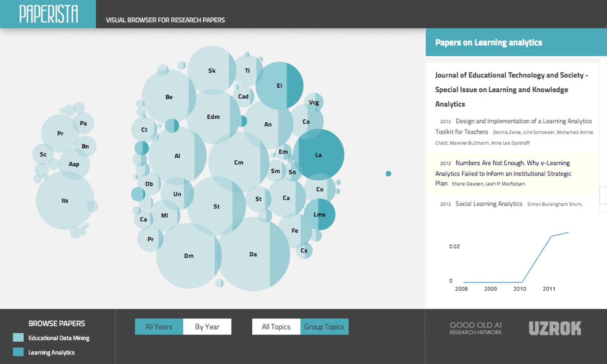This screenshot has width=607, height=364.
Task: Open the Lms topic bubble
Action: [x=319, y=215]
